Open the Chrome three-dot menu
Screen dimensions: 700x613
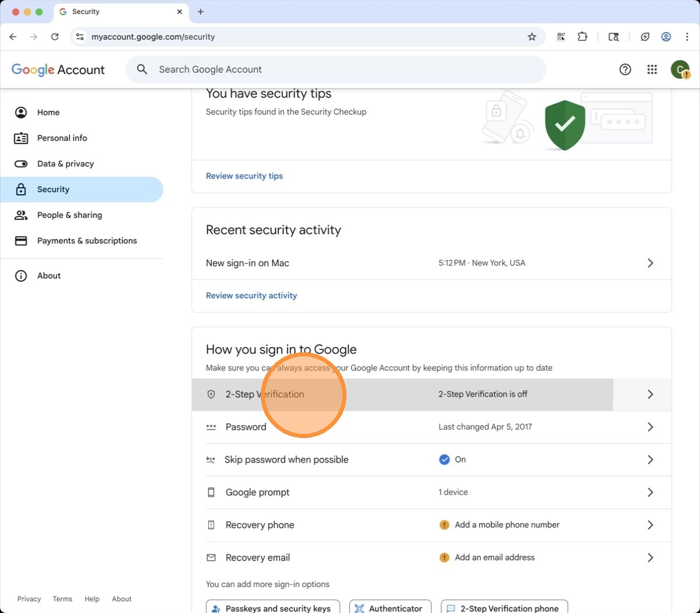[687, 37]
